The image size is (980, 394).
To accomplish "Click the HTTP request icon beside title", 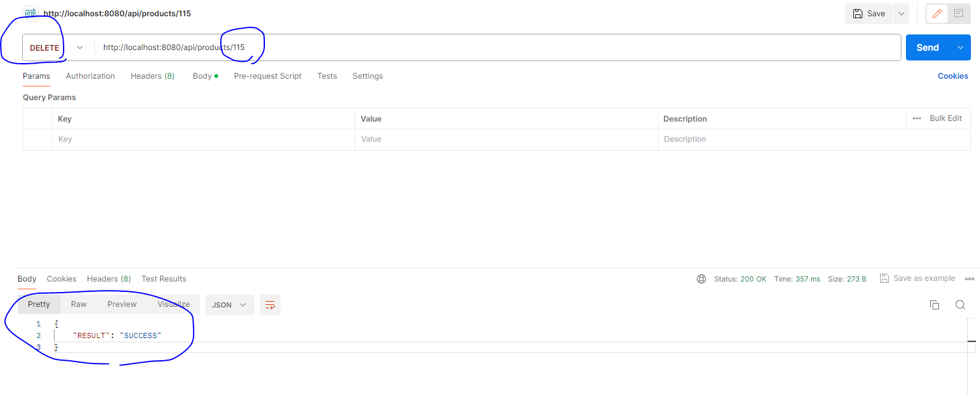I will click(x=31, y=13).
